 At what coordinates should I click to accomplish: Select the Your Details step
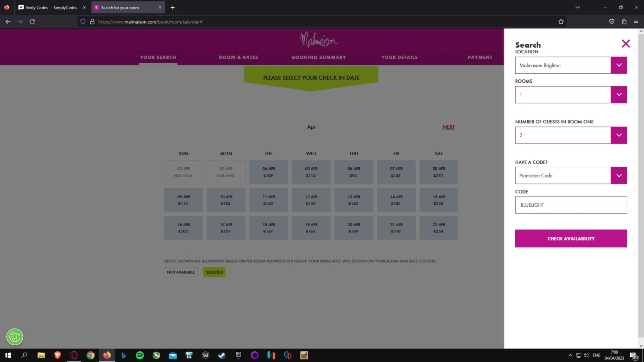(x=399, y=57)
